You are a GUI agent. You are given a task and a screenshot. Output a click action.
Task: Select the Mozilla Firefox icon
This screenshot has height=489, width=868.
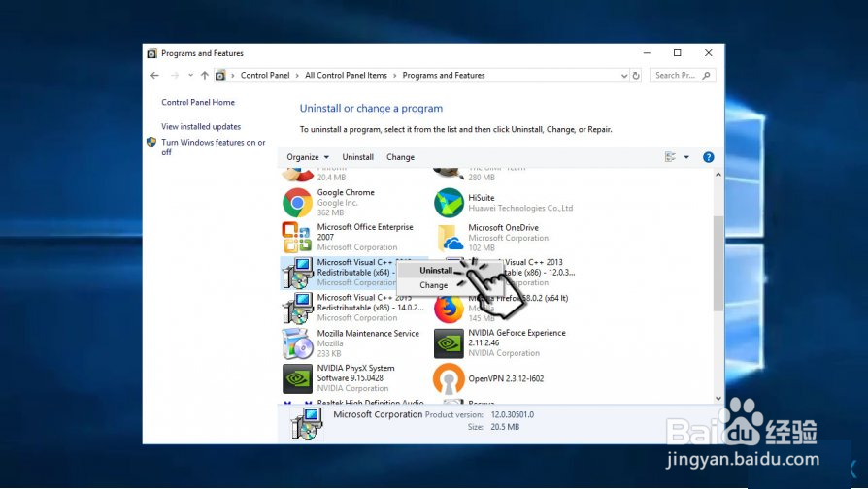point(449,310)
